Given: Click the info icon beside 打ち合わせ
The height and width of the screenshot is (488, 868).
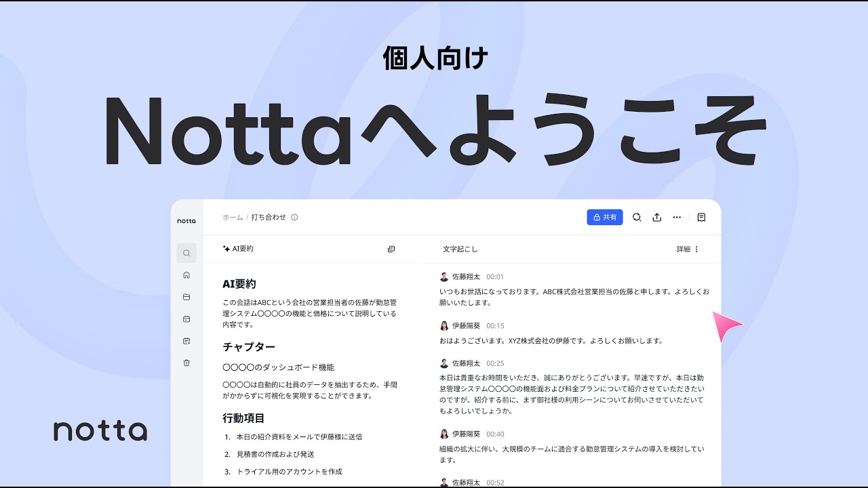Looking at the screenshot, I should [x=294, y=218].
